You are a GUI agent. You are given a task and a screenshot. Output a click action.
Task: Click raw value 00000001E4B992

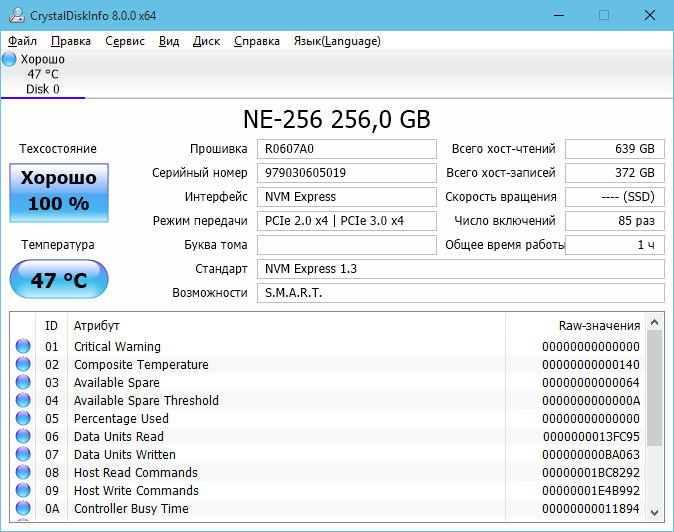coord(591,491)
